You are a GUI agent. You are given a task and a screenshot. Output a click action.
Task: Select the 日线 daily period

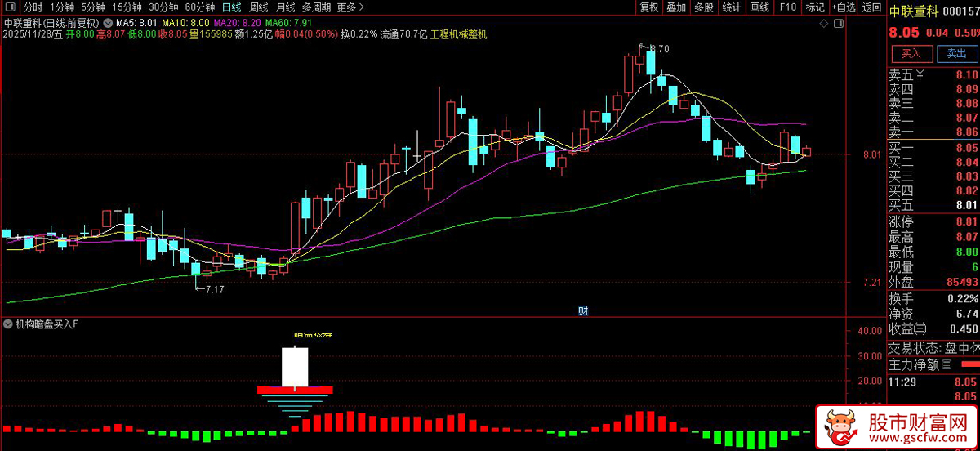[x=232, y=7]
